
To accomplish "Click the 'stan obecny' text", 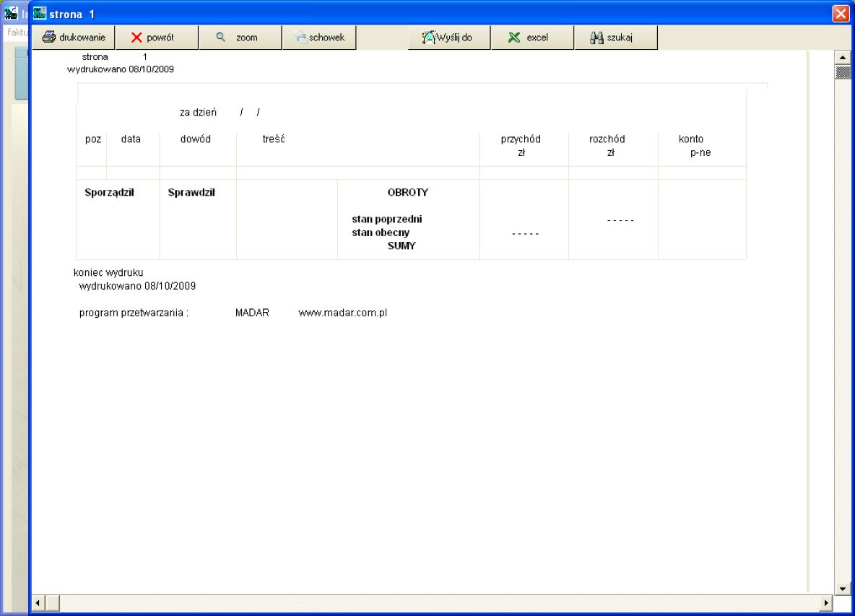I will point(381,233).
